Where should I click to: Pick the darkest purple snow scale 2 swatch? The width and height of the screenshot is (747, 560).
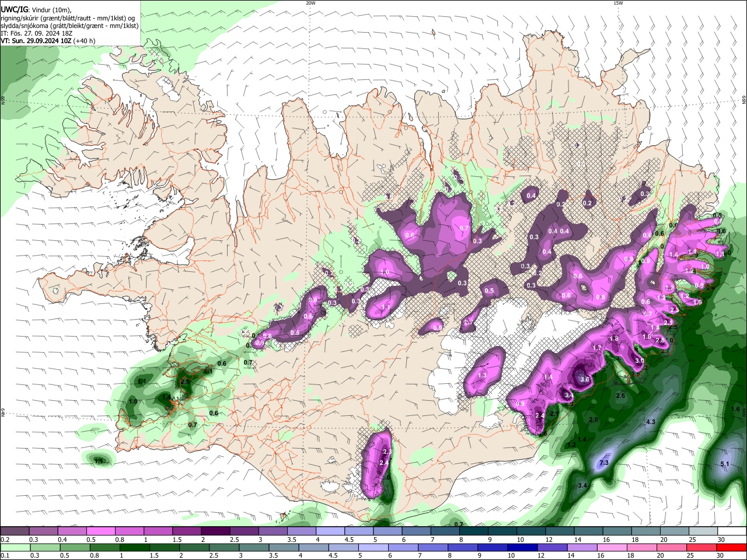(215, 531)
